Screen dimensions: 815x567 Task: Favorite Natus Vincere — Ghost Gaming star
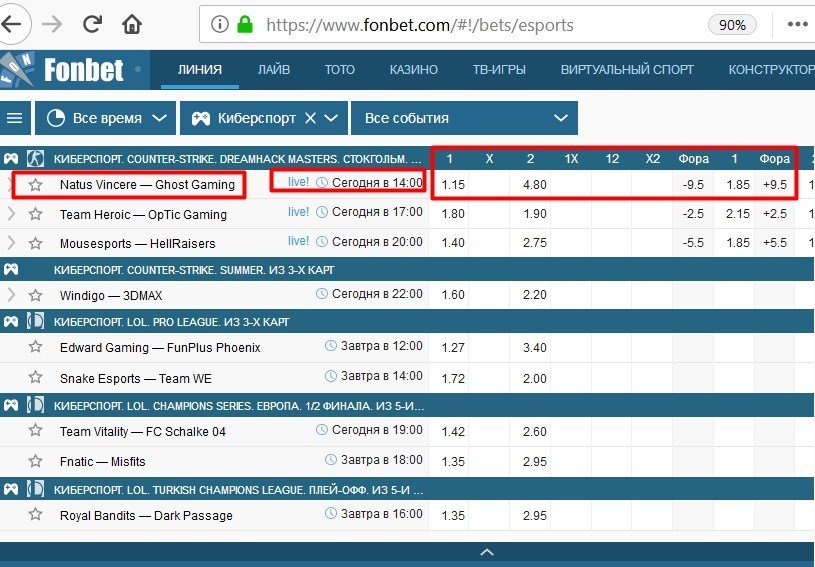click(35, 184)
